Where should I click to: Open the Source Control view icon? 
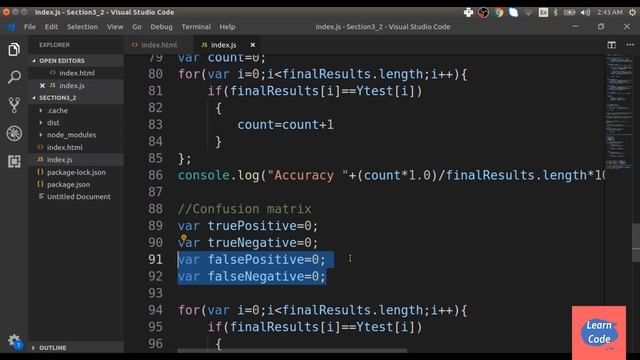point(14,105)
